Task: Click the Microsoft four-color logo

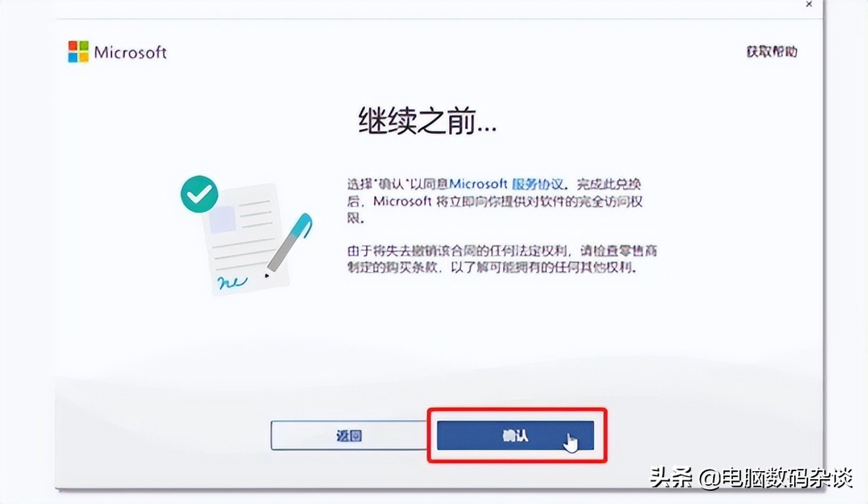Action: point(78,52)
